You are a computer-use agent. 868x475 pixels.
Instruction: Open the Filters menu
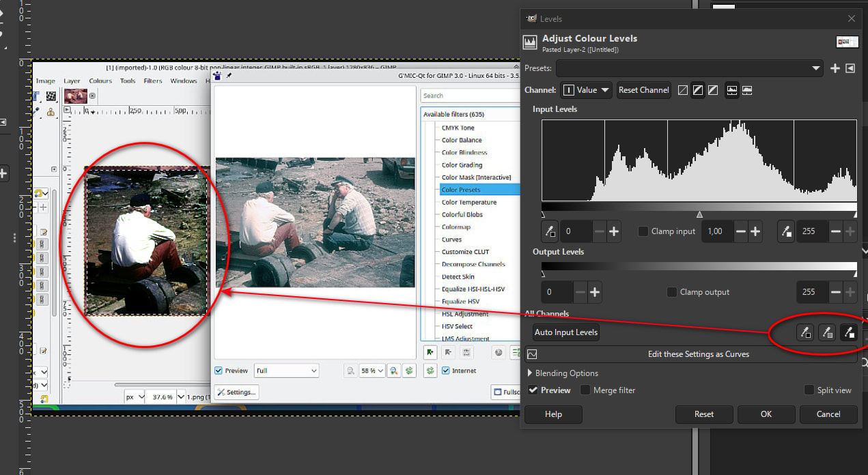(153, 81)
